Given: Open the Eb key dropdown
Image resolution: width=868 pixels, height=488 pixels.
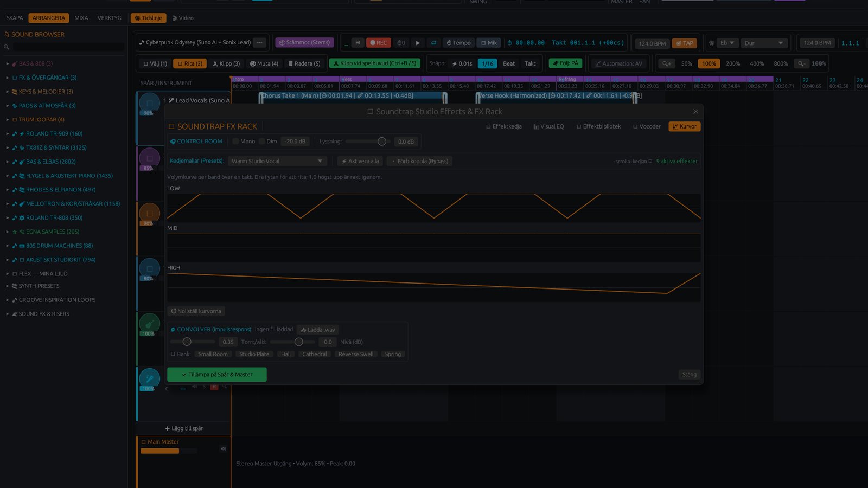Looking at the screenshot, I should 727,43.
